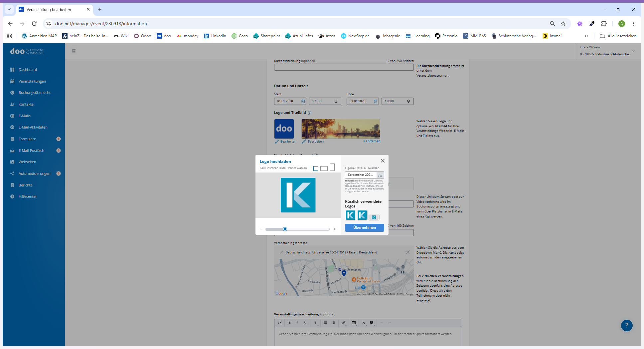This screenshot has height=349, width=644.
Task: Click the doo Smart Event Automation logo
Action: click(x=27, y=51)
